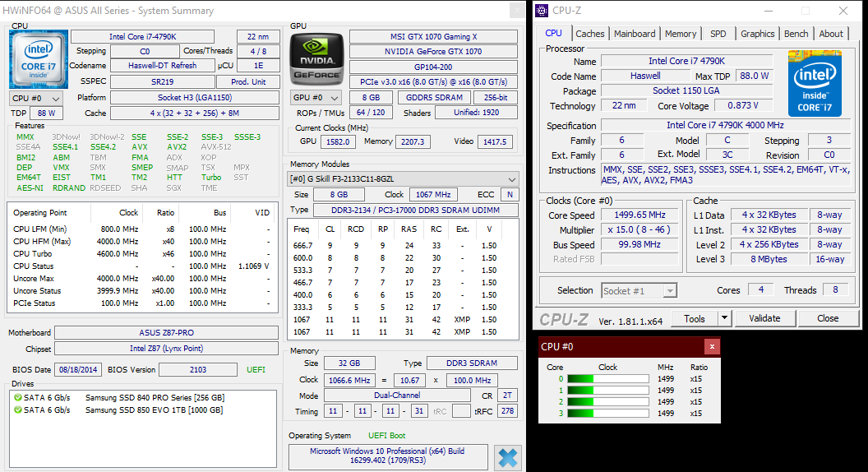Click the Intel inside badge in CPU-Z
868x472 pixels.
click(x=815, y=84)
